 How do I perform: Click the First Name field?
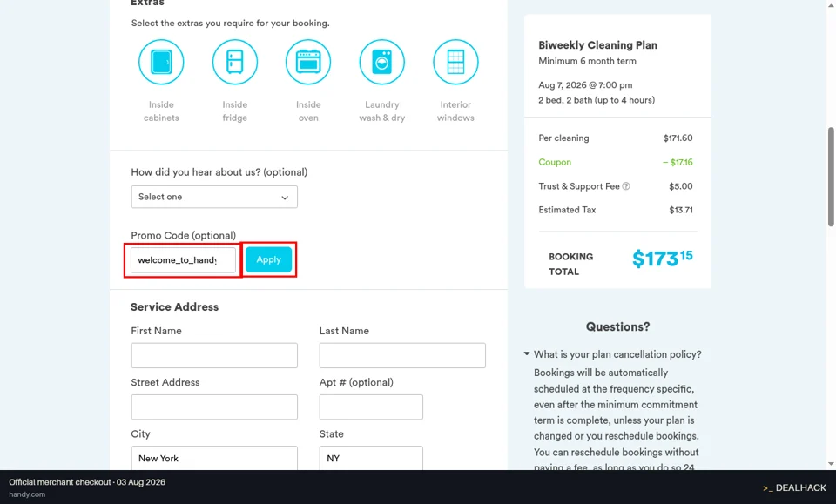click(214, 355)
